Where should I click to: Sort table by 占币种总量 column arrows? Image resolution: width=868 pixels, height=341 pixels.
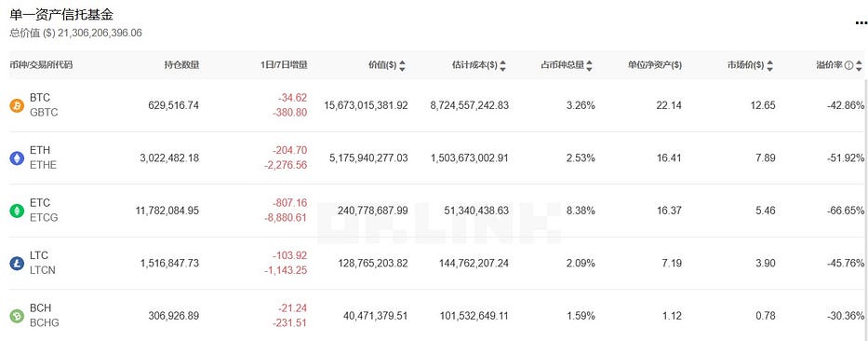590,66
